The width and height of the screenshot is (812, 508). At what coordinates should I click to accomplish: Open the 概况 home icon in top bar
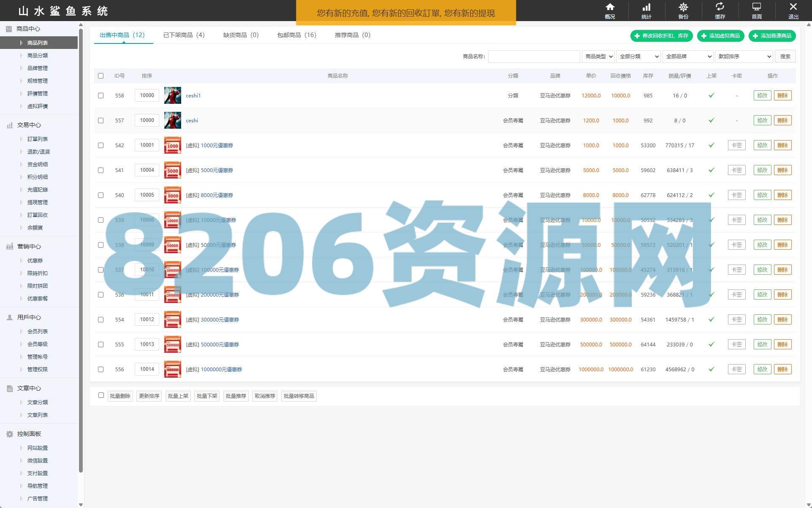[610, 8]
